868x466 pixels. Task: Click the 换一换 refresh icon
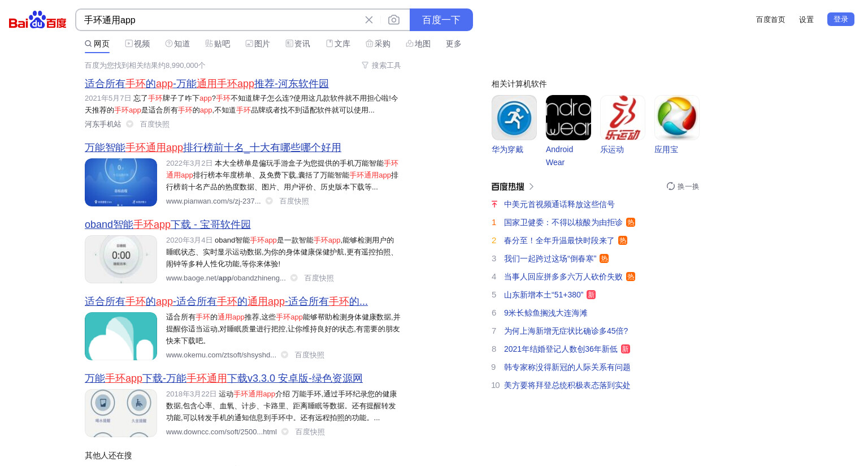pyautogui.click(x=671, y=186)
